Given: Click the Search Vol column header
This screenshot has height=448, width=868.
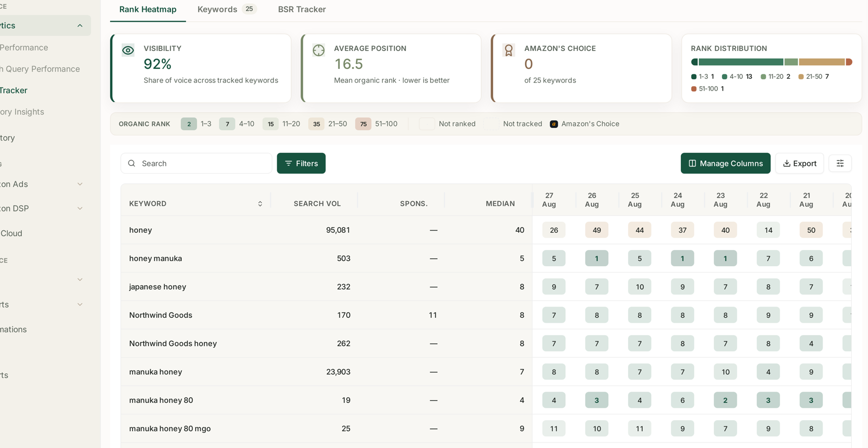Looking at the screenshot, I should (x=317, y=204).
